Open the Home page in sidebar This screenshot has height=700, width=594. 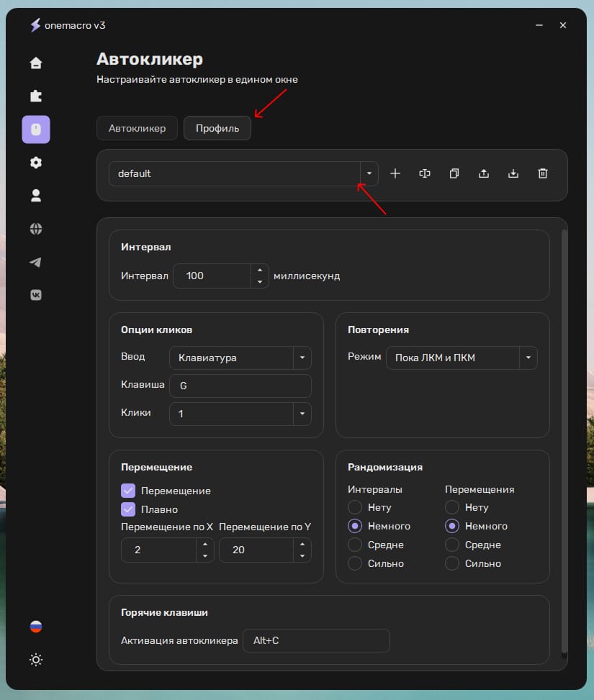[x=36, y=63]
